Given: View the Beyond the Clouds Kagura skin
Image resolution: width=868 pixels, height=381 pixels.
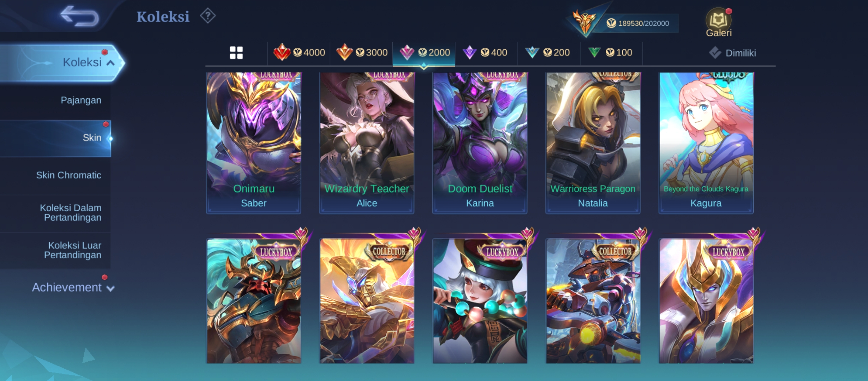Looking at the screenshot, I should (706, 143).
